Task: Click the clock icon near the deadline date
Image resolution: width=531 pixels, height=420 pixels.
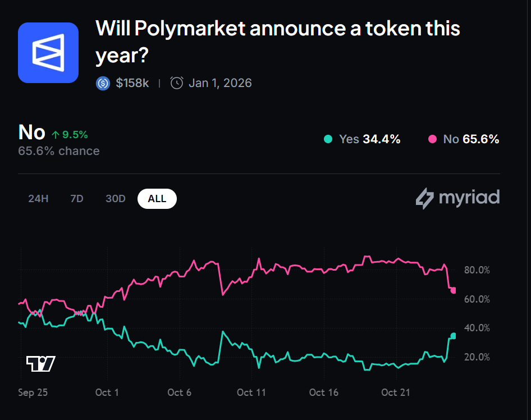Action: [177, 83]
